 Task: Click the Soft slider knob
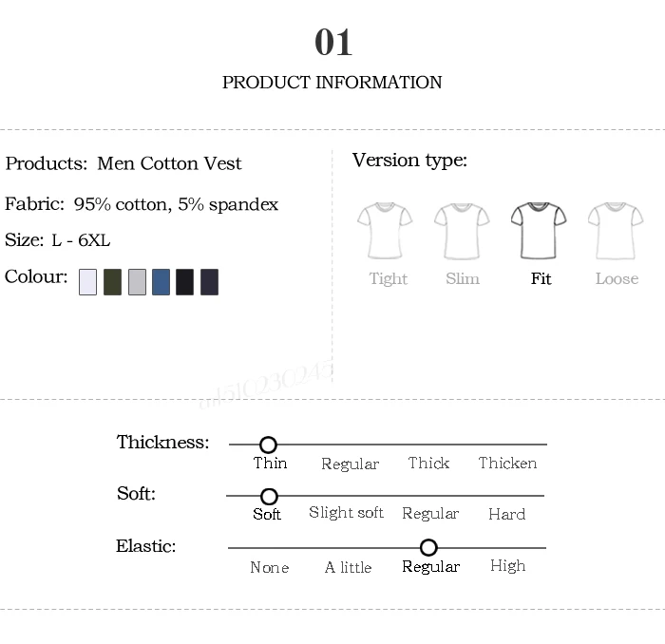tap(269, 496)
